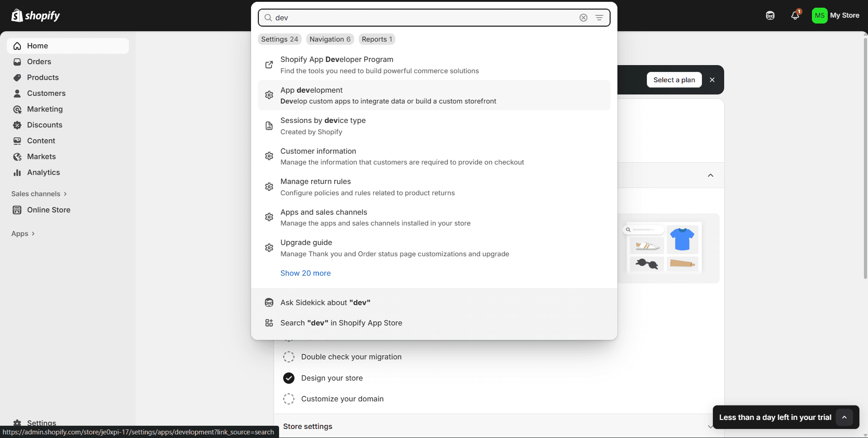The height and width of the screenshot is (438, 868).
Task: Open the App development result
Action: [x=434, y=95]
